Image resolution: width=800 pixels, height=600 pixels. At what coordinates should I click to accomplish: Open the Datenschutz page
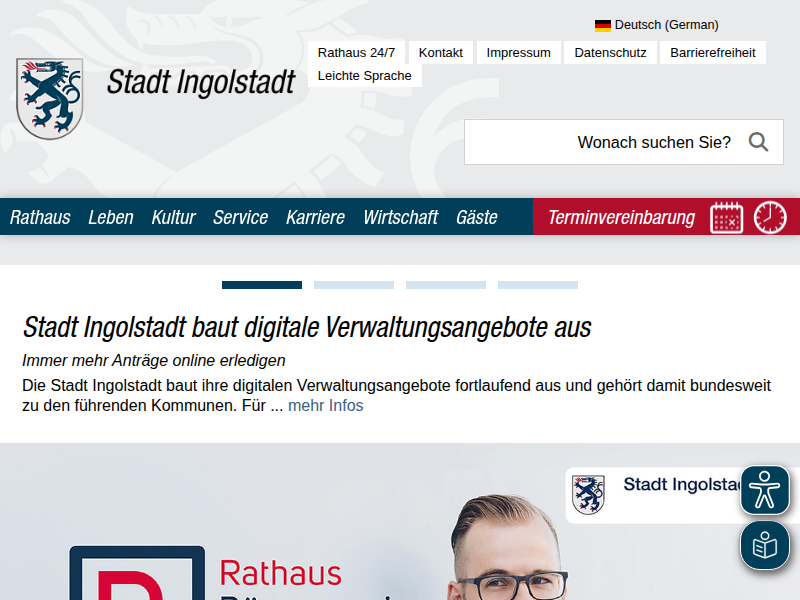tap(610, 53)
